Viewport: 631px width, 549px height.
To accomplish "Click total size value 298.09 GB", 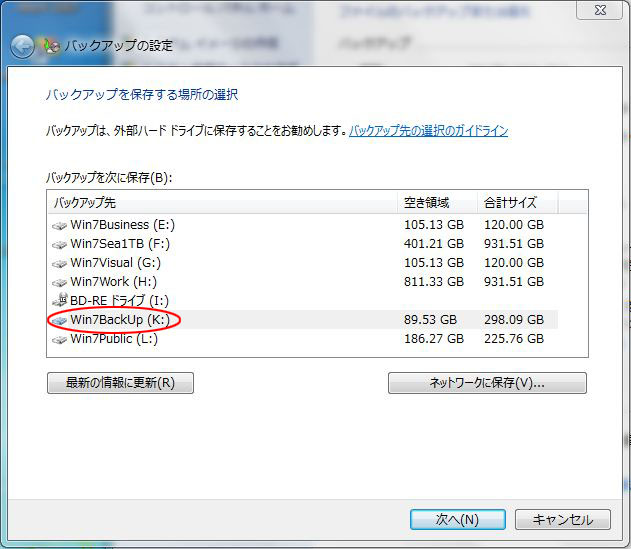I will point(514,320).
